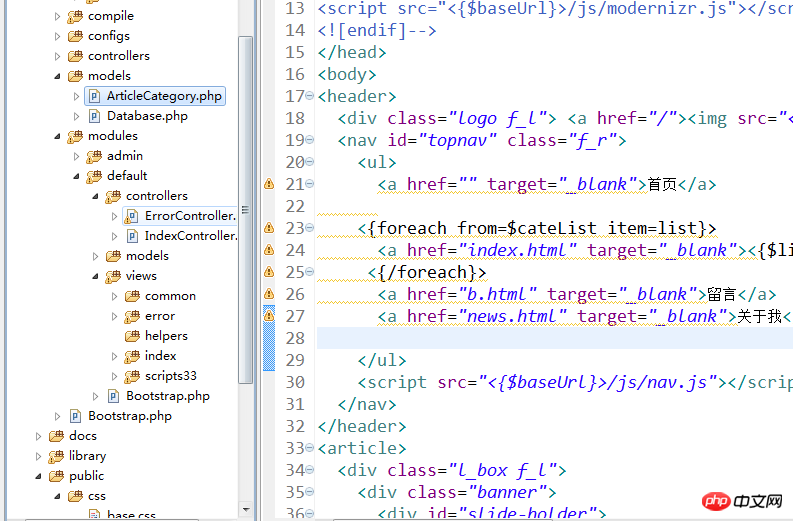Click the views folder icon

click(x=113, y=276)
